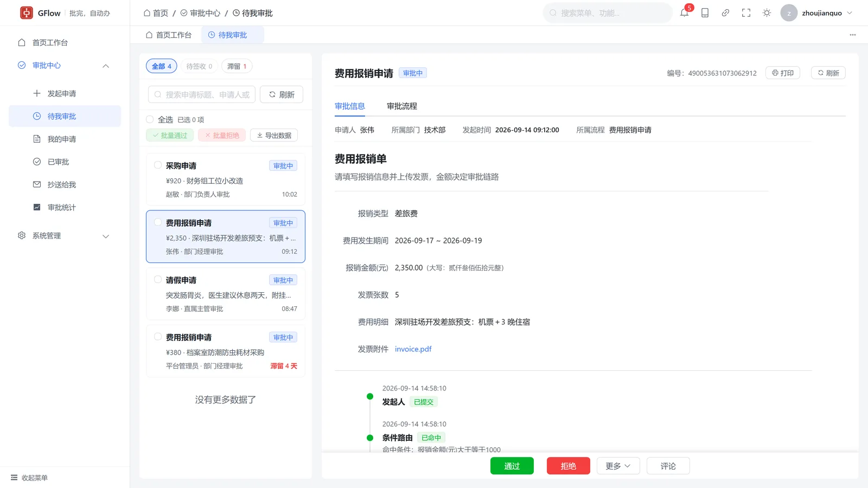Open the zhoujianquo user menu dropdown
Viewport: 868px width, 488px height.
(816, 12)
